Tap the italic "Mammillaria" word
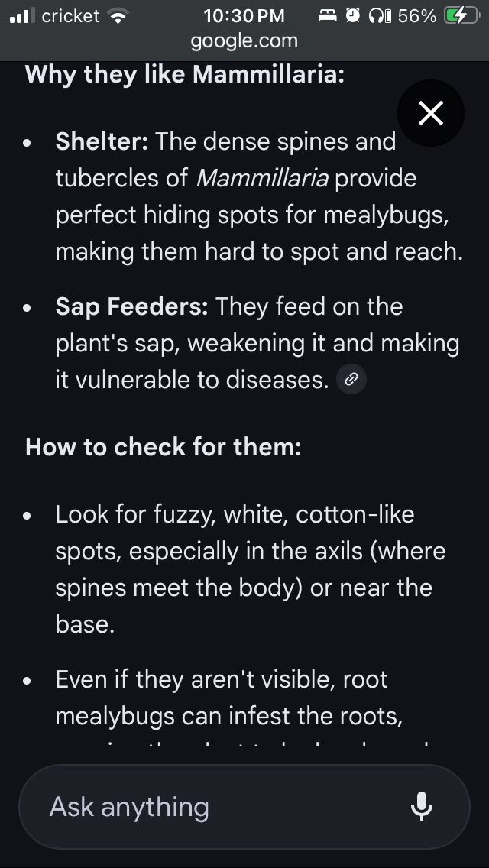489x868 pixels. 262,178
